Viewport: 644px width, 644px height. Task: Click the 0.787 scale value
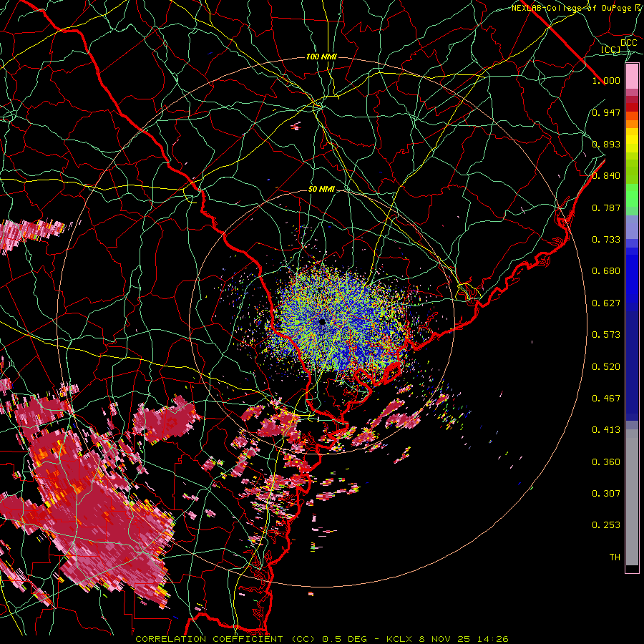(x=606, y=208)
